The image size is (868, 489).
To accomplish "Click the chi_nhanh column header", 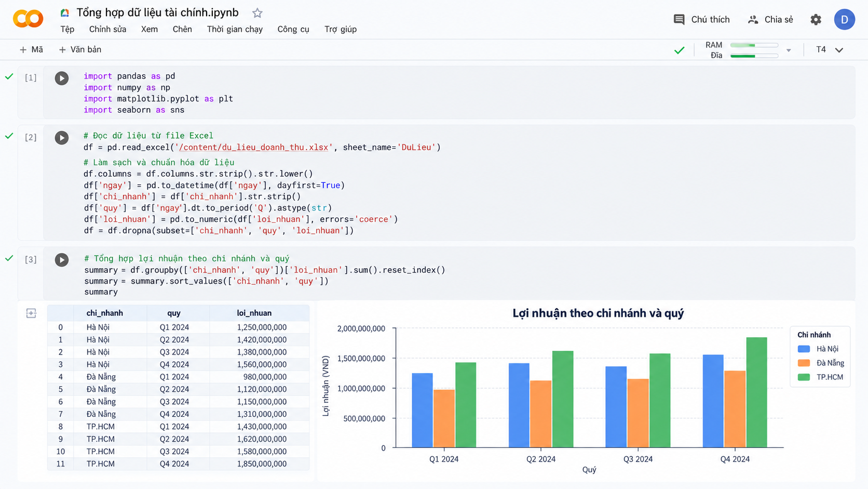I will point(104,313).
